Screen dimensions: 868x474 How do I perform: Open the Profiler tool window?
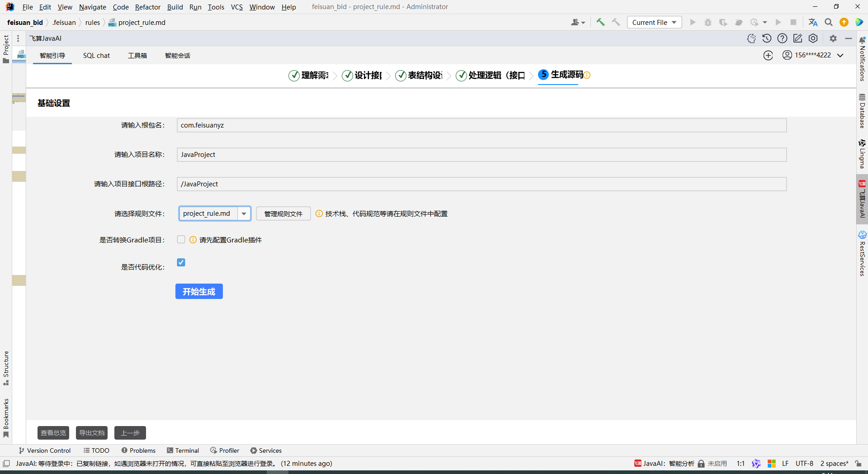pos(225,450)
